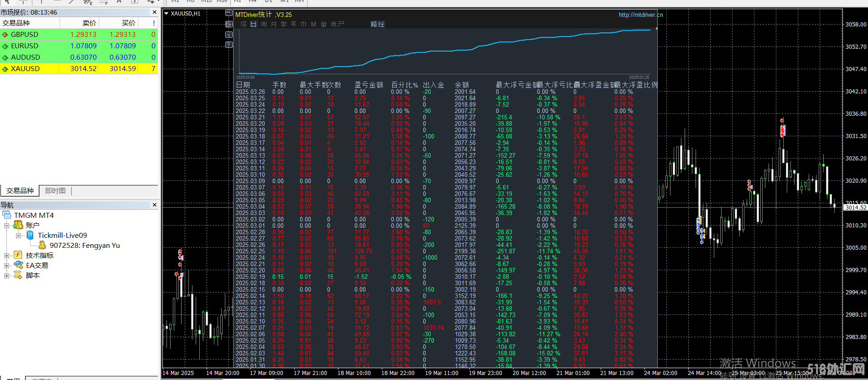The width and height of the screenshot is (868, 380).
Task: Switch to the 交易品种 tab in Market Watch
Action: coord(20,190)
